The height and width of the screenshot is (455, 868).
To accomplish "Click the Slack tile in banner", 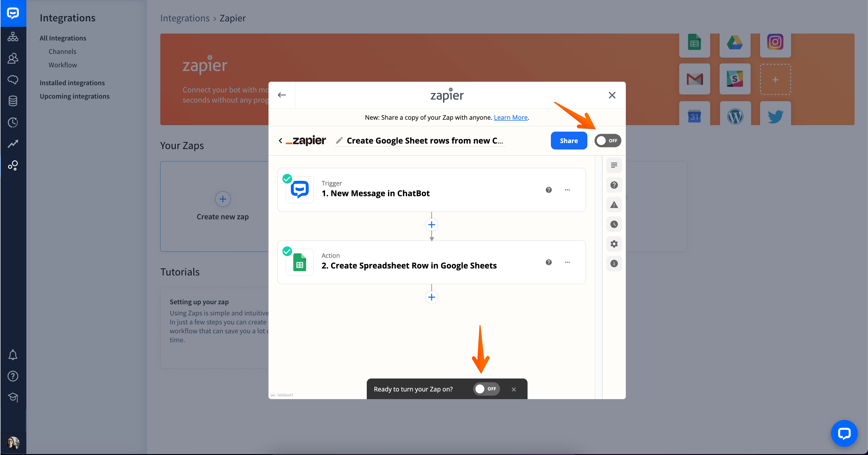I will click(x=735, y=79).
